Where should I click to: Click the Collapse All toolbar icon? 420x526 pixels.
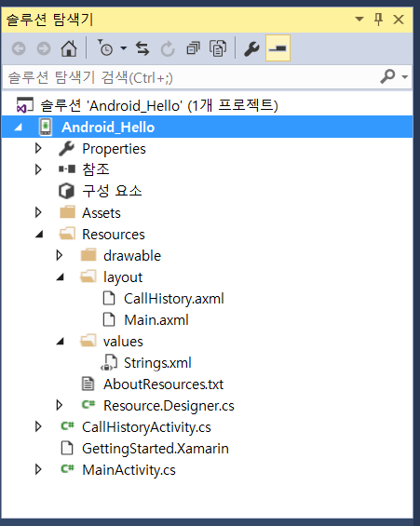point(193,48)
